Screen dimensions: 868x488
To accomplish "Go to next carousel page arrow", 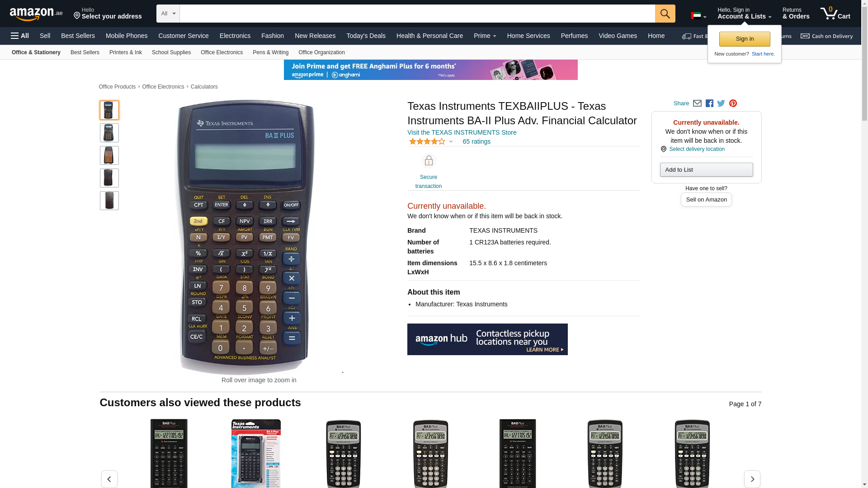I will (752, 479).
